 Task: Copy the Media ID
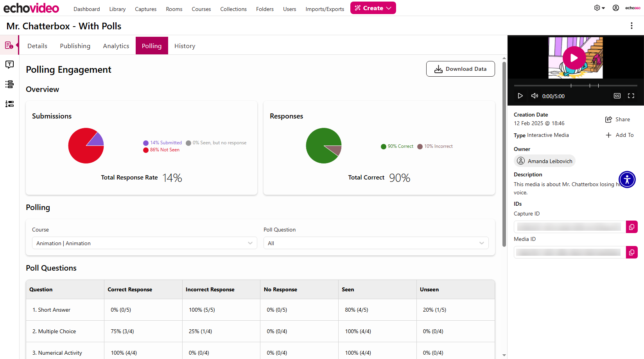pyautogui.click(x=631, y=252)
